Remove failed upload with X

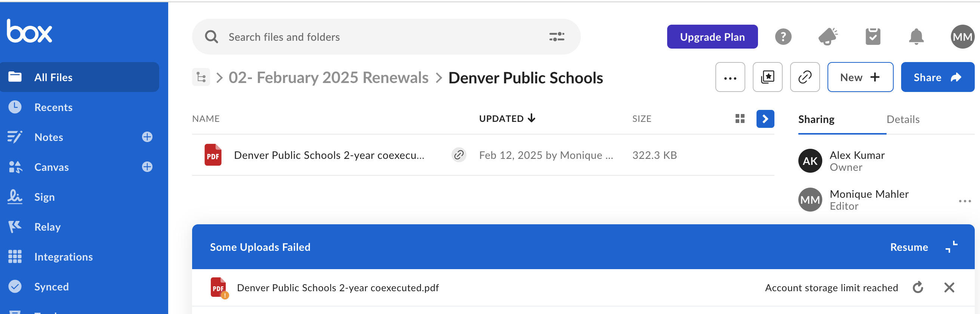(x=949, y=287)
